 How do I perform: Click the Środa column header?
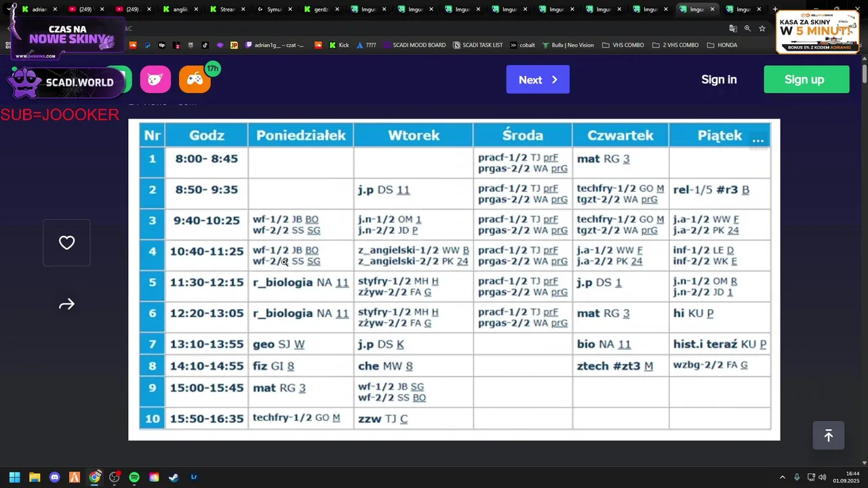[x=523, y=136]
